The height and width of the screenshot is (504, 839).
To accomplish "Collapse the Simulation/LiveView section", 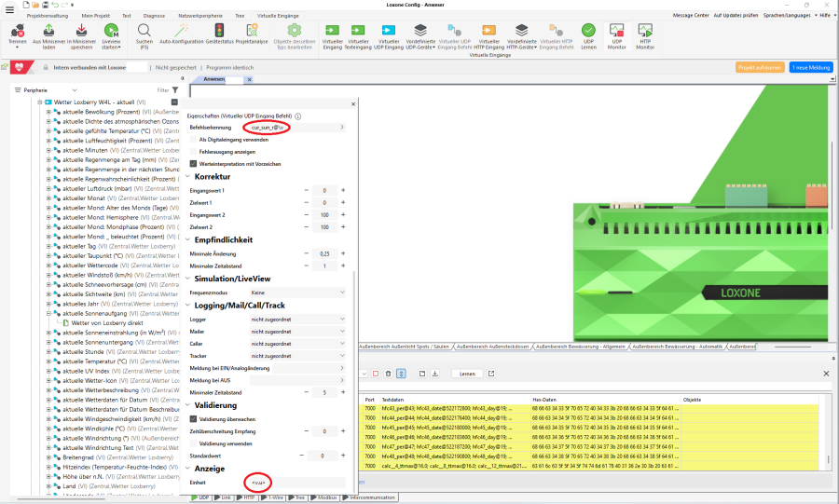I will 187,279.
